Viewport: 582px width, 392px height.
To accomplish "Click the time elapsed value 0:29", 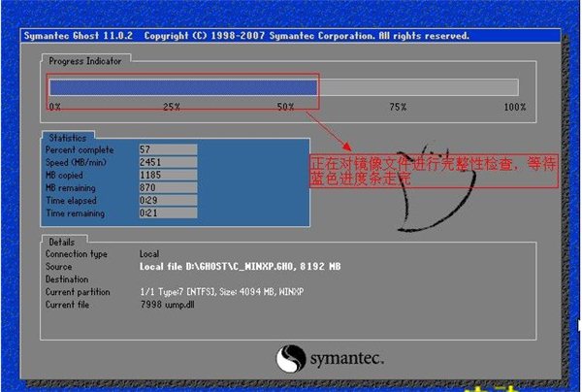I will [x=168, y=200].
